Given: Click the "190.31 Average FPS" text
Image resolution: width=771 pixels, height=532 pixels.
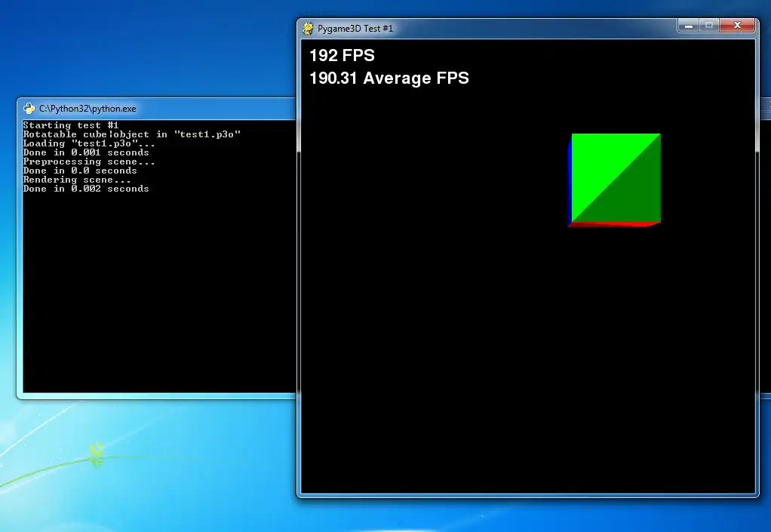Looking at the screenshot, I should pos(389,78).
